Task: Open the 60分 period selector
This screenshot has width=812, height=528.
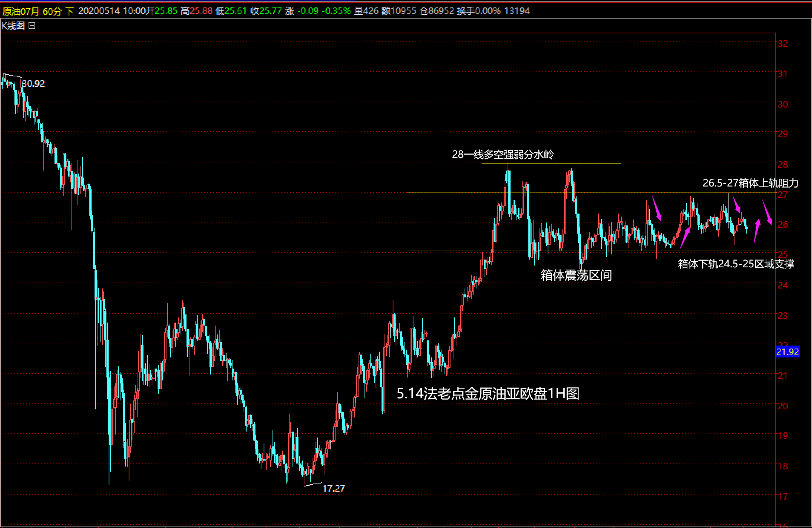Action: tap(52, 11)
